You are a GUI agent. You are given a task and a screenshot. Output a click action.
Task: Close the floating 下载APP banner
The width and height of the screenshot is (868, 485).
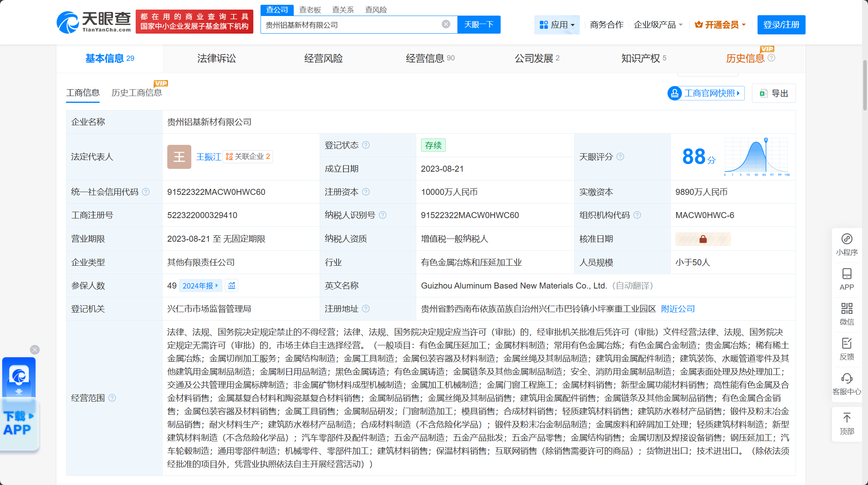[35, 350]
